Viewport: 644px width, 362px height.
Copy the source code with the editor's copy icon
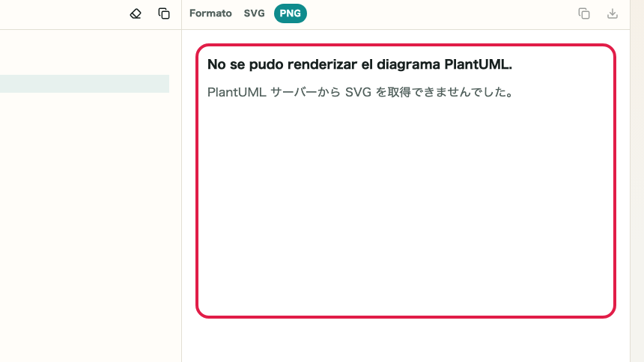[x=164, y=13]
